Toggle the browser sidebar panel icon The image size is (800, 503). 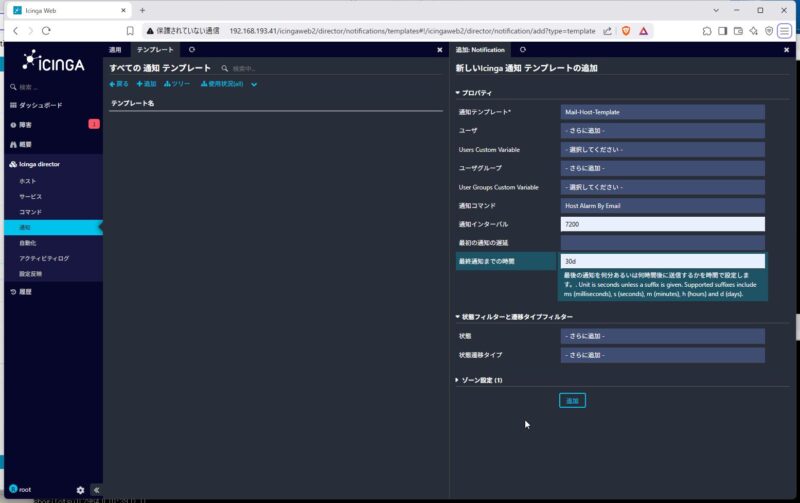pyautogui.click(x=722, y=31)
